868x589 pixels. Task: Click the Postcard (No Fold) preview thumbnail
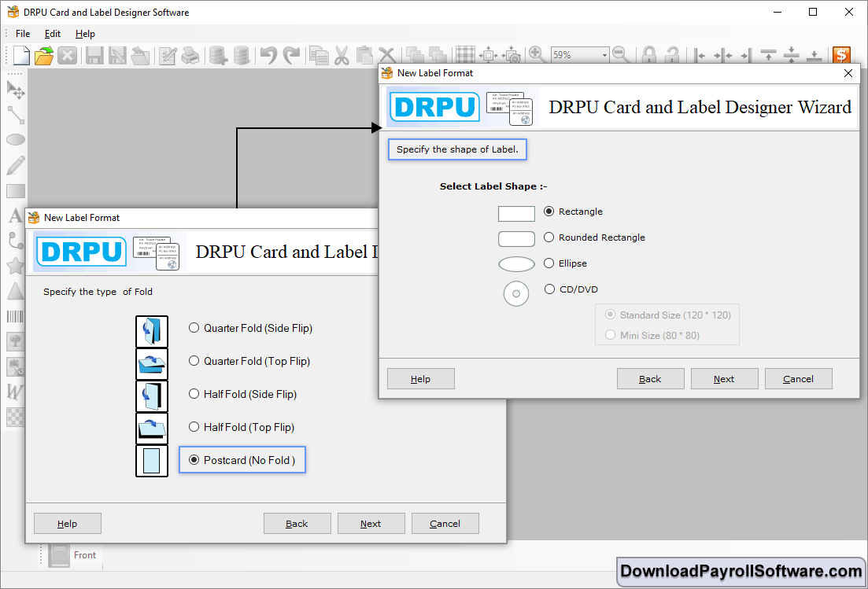point(152,462)
